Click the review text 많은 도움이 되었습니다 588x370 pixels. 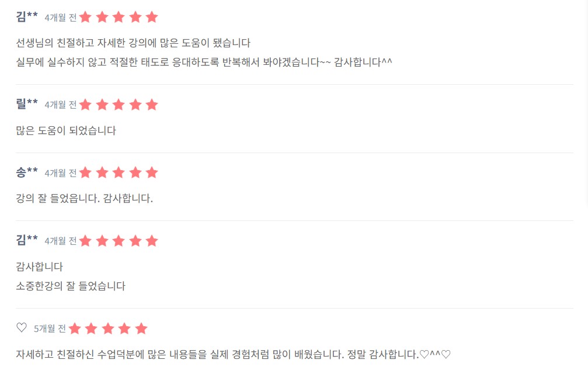pos(66,130)
